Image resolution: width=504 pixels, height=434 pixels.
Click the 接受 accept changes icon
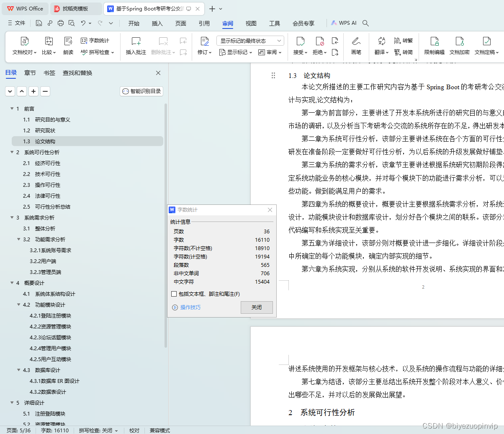300,41
